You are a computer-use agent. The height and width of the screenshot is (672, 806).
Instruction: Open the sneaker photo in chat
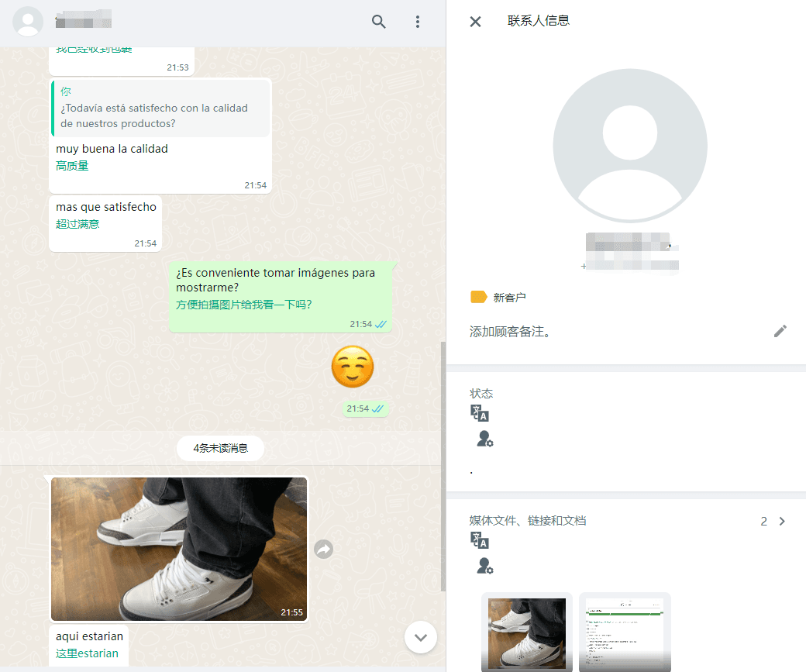[179, 549]
